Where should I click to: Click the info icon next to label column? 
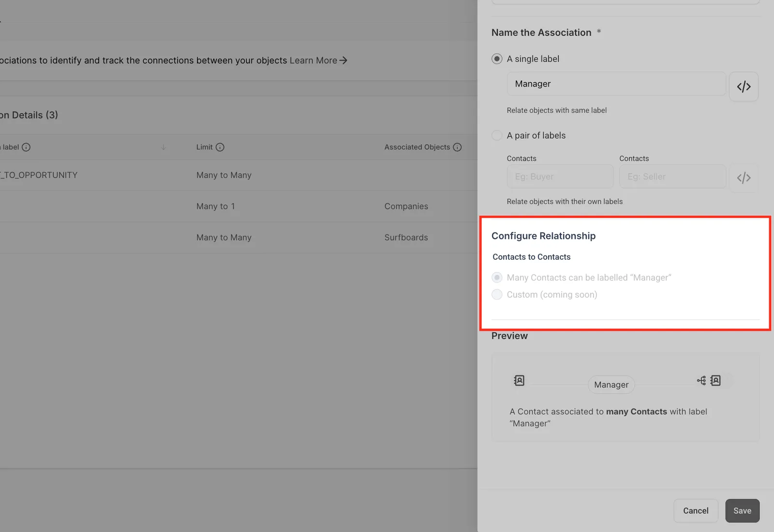pyautogui.click(x=26, y=147)
